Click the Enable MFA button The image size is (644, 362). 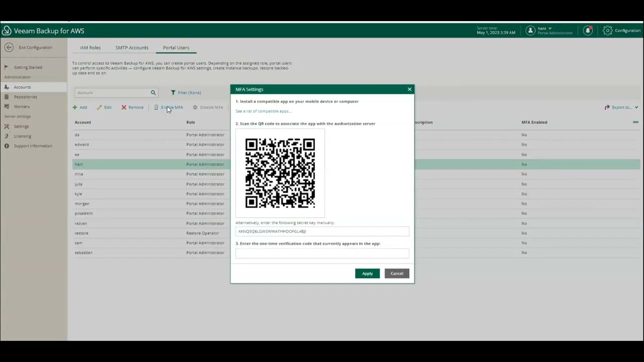click(169, 107)
